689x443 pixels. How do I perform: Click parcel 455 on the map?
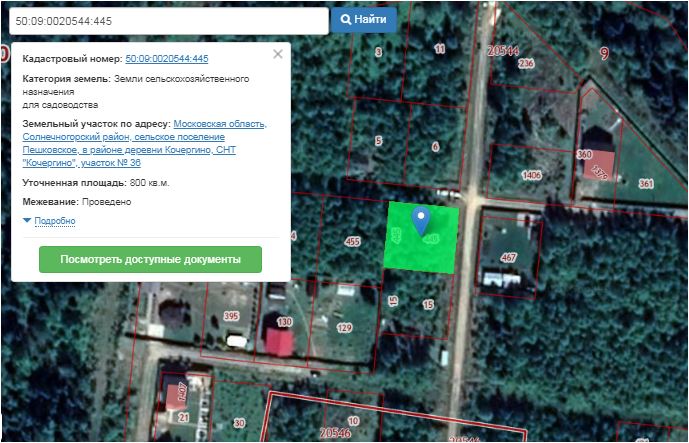(x=351, y=241)
